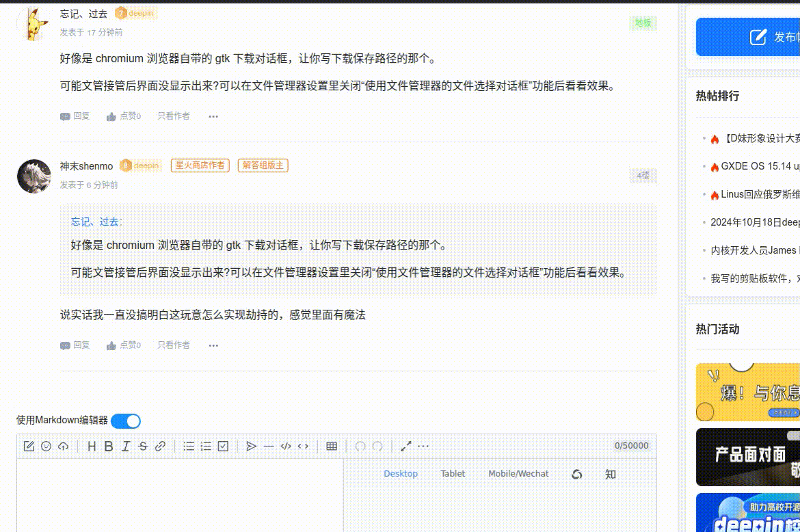Toggle the 使用Markdown编辑器 switch
This screenshot has height=532, width=800.
pyautogui.click(x=126, y=421)
